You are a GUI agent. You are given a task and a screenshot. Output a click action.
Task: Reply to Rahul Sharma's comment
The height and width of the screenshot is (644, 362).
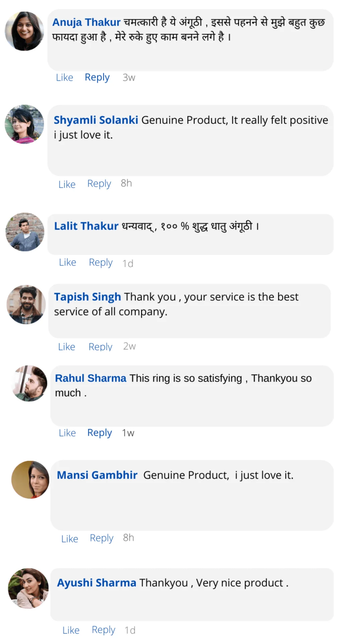(100, 433)
